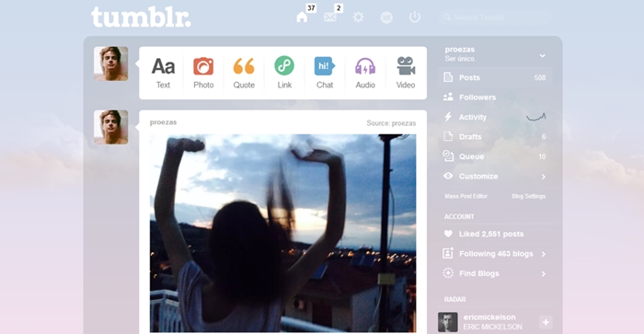
Task: Click the Drafts document icon
Action: tap(448, 136)
